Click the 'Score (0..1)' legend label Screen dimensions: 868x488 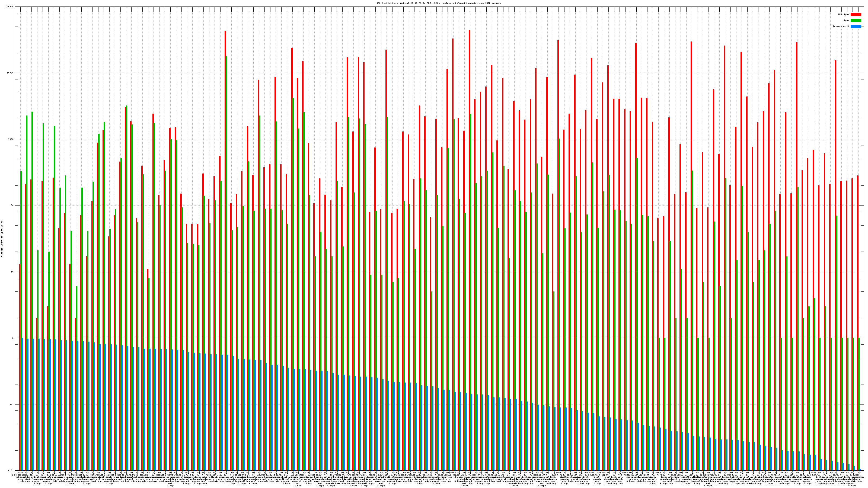(841, 26)
